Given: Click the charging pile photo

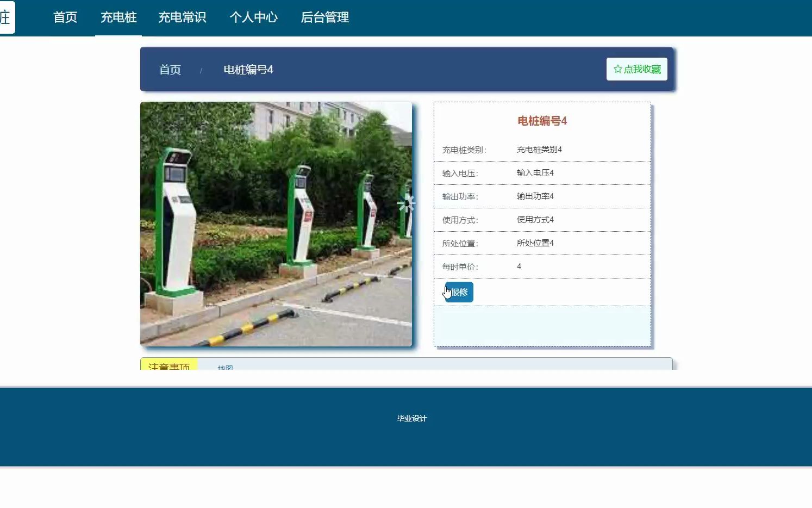Looking at the screenshot, I should tap(276, 224).
